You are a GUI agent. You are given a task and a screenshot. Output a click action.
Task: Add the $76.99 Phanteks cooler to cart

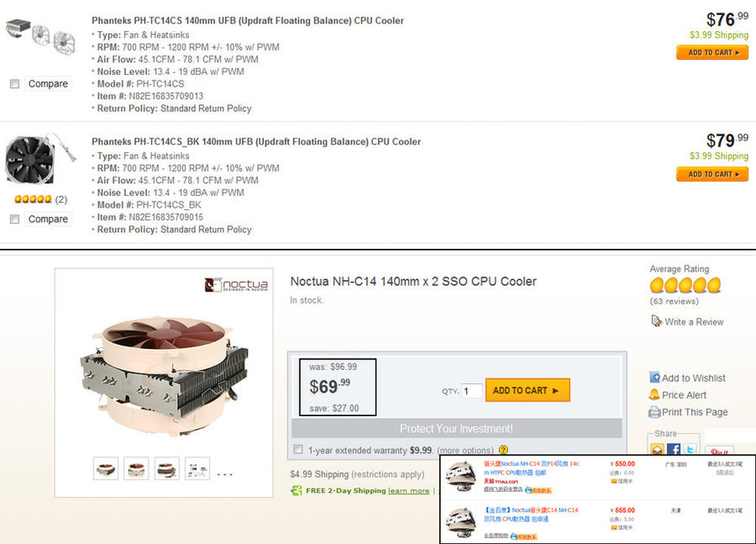712,53
